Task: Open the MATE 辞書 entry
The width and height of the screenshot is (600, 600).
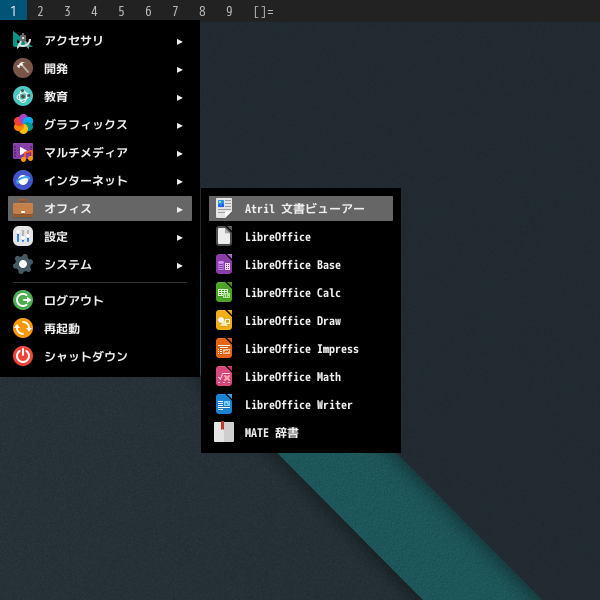Action: [301, 432]
